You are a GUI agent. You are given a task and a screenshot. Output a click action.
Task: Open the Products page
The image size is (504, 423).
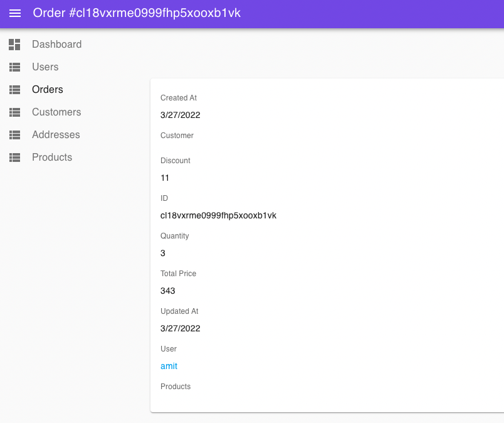(x=52, y=157)
